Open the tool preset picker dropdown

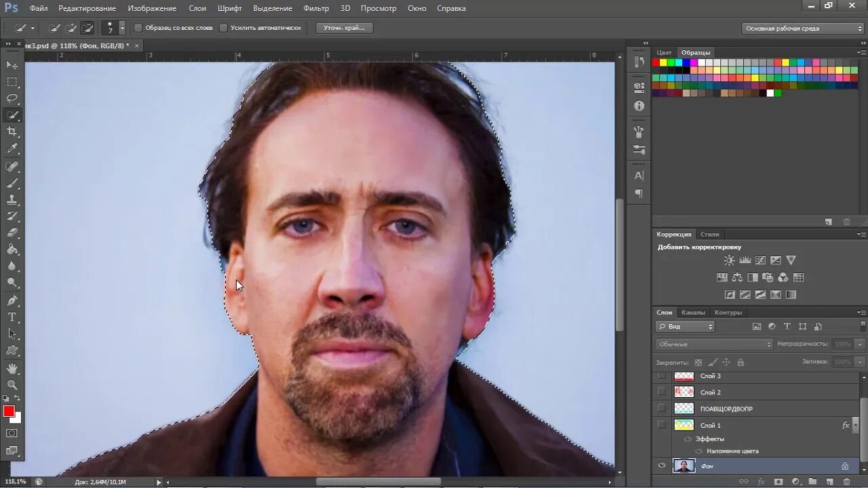(x=32, y=28)
